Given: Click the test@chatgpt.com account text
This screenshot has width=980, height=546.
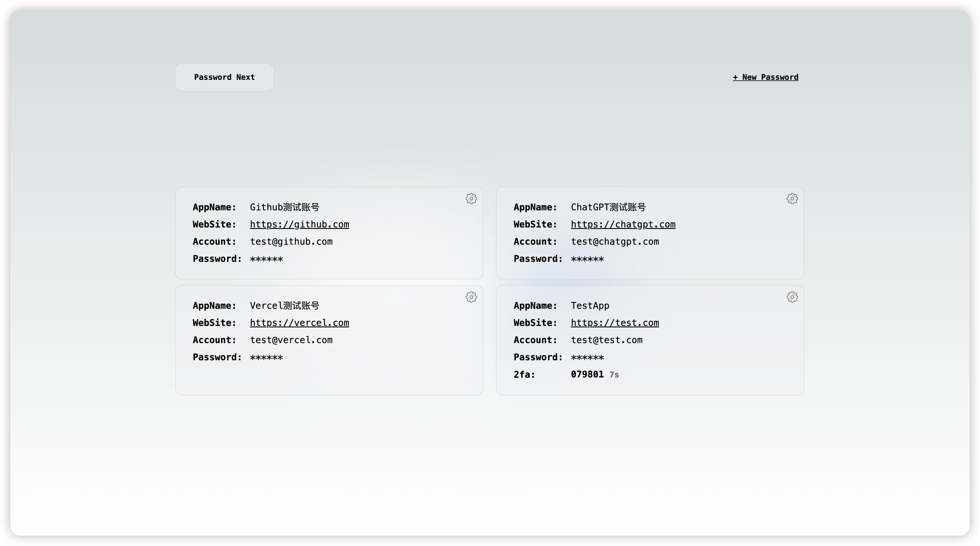Looking at the screenshot, I should tap(615, 242).
